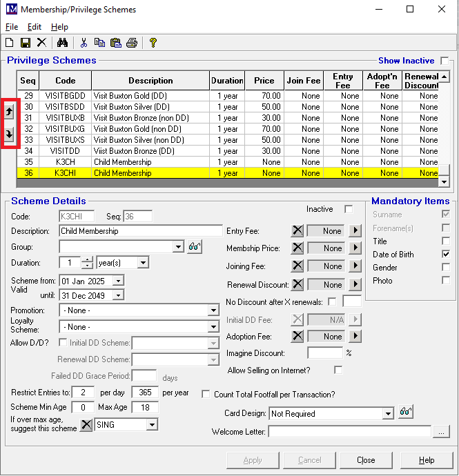459x476 pixels.
Task: Click the yellow question mark help icon
Action: [153, 43]
